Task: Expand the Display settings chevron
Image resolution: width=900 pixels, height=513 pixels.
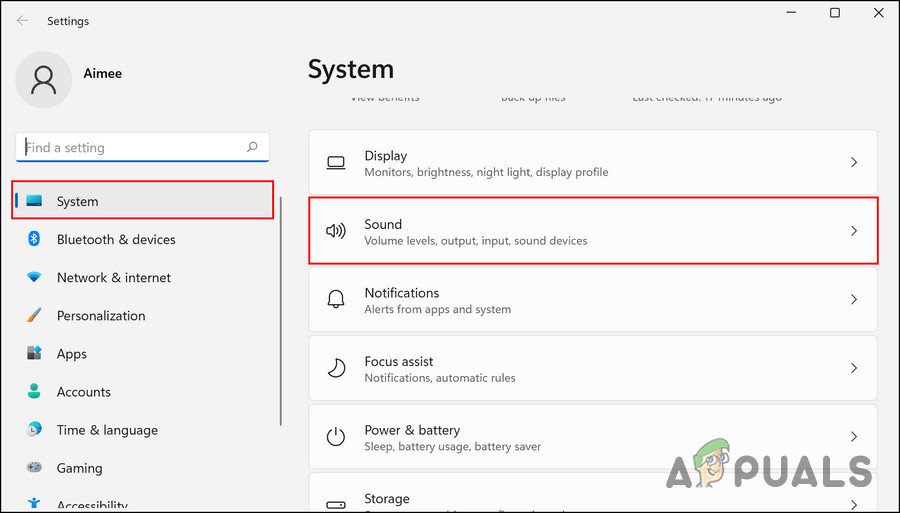Action: [x=853, y=162]
